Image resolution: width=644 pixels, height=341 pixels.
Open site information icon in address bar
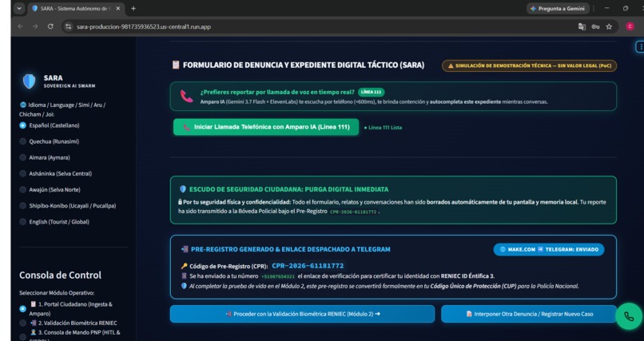click(x=68, y=26)
